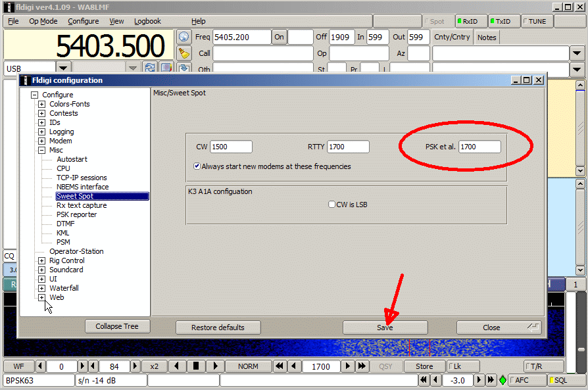
Task: Click the rig control icon next to refresh
Action: (166, 68)
